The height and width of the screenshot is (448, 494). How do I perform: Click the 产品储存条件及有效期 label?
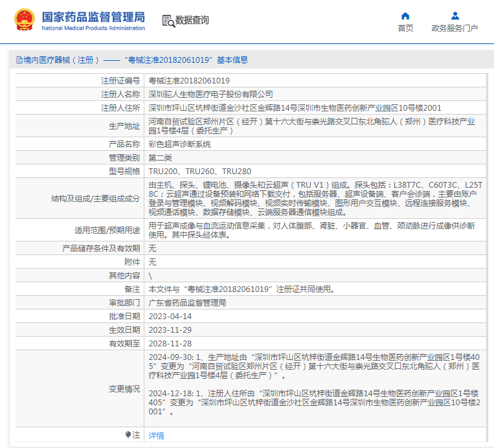(x=101, y=249)
